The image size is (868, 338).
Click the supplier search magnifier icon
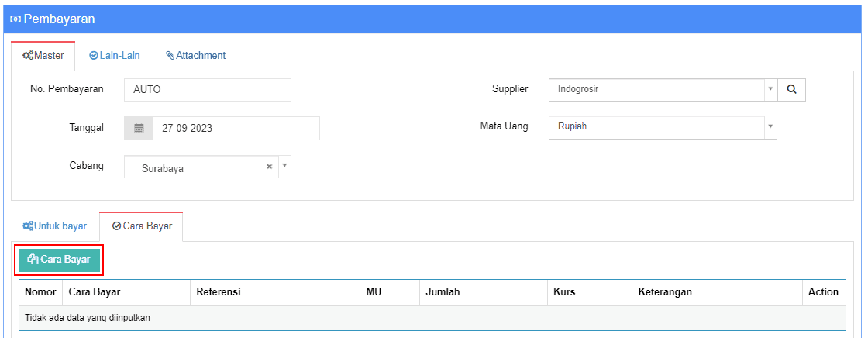791,89
